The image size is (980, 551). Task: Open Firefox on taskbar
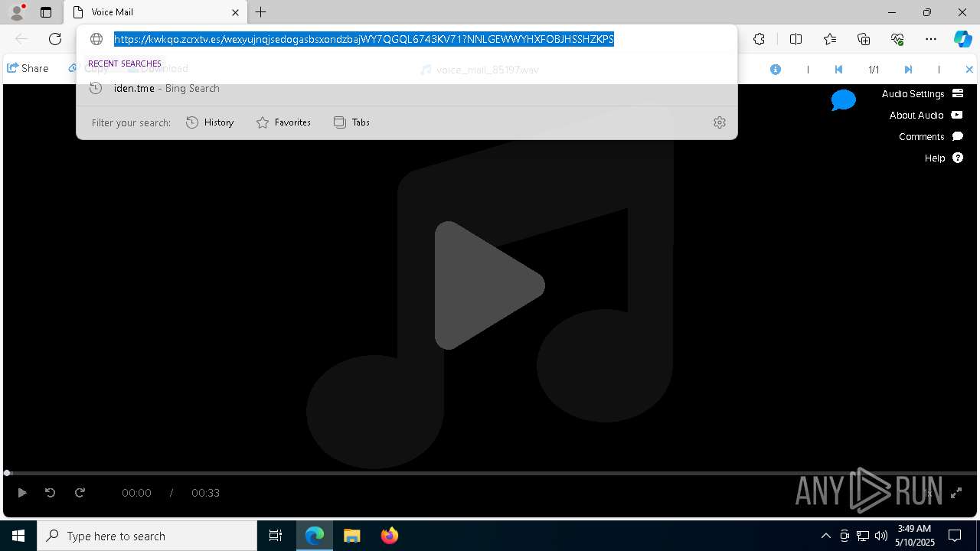pyautogui.click(x=390, y=536)
